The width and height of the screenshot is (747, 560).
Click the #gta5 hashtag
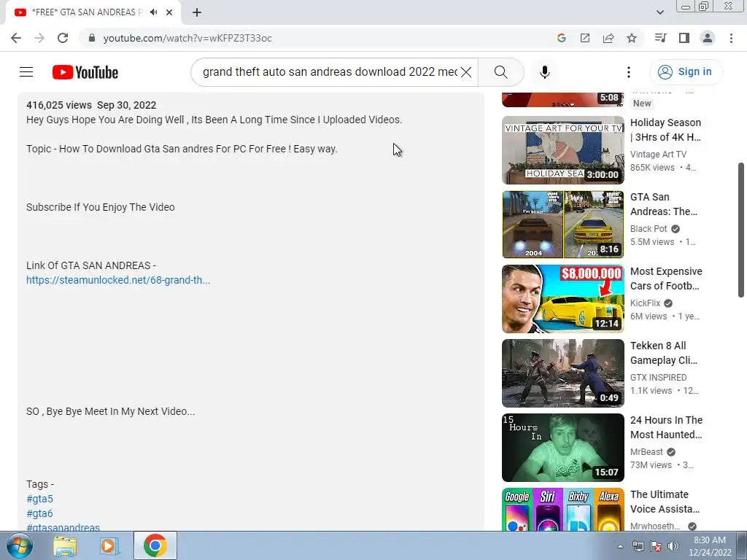pos(39,499)
